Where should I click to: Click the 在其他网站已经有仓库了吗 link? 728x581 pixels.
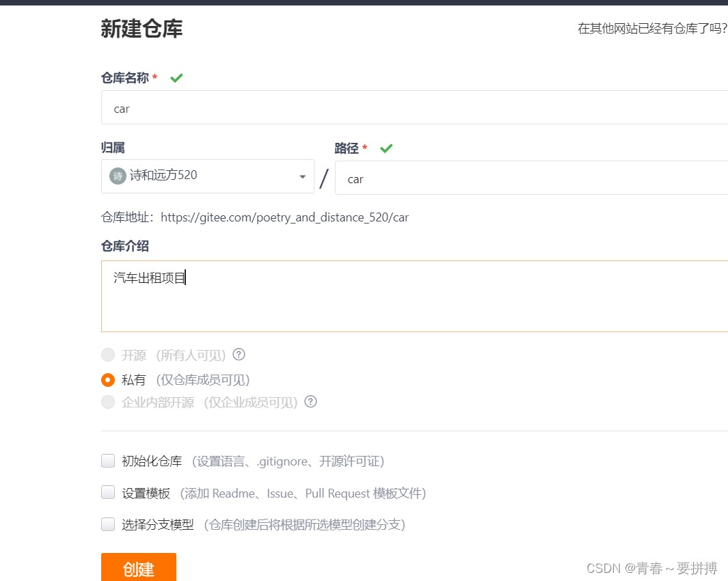[x=652, y=28]
